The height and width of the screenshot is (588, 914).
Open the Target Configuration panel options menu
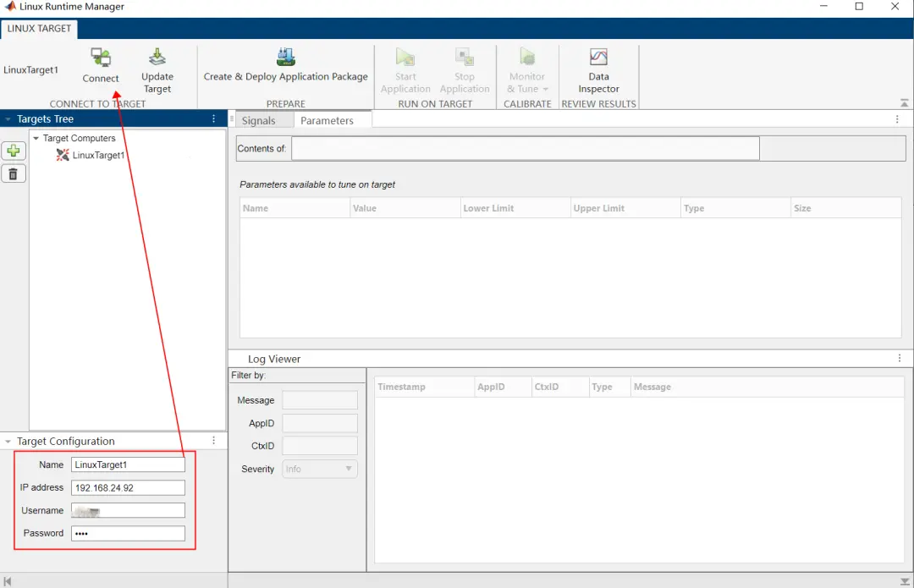coord(214,441)
